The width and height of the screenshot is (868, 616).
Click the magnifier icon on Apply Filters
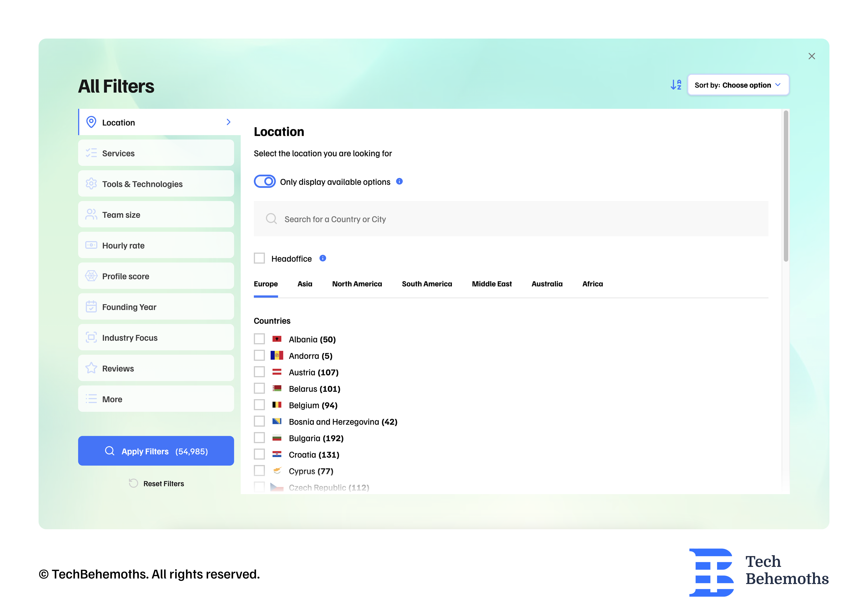tap(110, 451)
